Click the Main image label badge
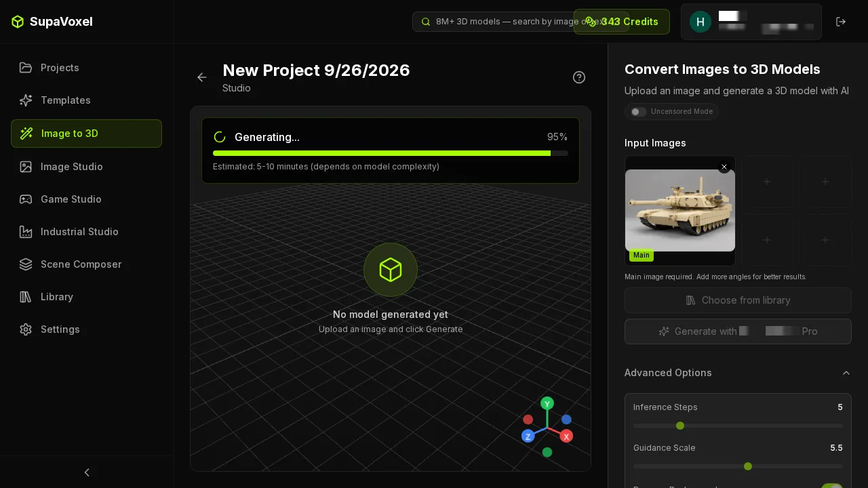868x488 pixels. pos(642,256)
